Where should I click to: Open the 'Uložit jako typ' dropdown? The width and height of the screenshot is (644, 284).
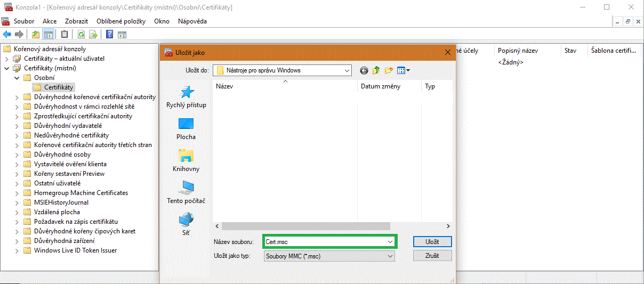[x=390, y=256]
